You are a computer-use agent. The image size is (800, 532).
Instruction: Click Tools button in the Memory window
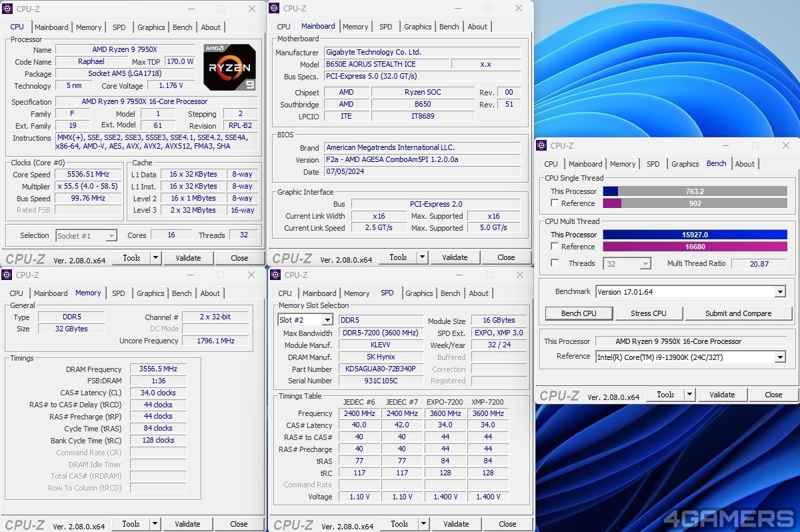click(x=131, y=524)
